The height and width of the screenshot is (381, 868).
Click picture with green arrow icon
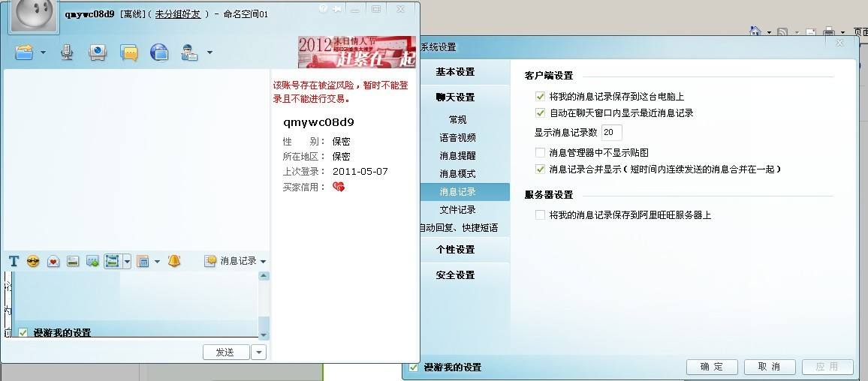point(92,262)
